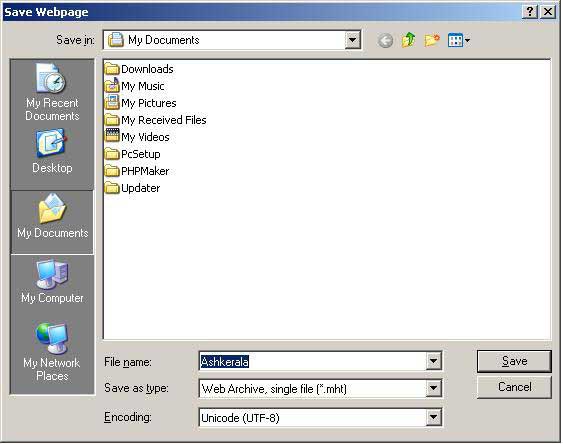Screen dimensions: 563x444
Task: Click the Cancel button
Action: tap(514, 387)
